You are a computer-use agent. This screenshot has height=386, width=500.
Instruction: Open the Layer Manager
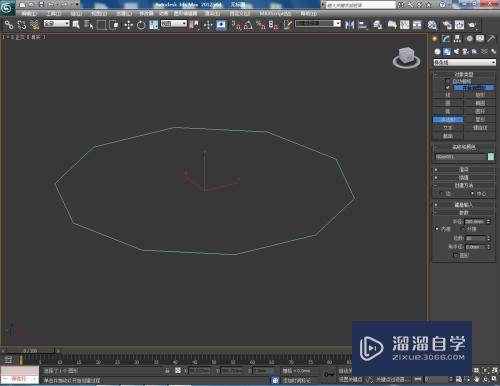point(377,25)
